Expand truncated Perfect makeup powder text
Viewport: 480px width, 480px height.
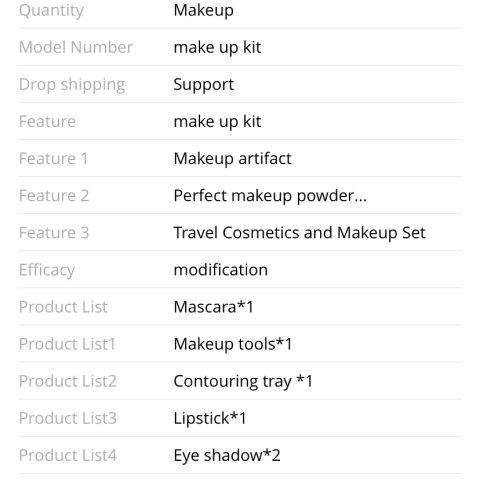coord(270,196)
